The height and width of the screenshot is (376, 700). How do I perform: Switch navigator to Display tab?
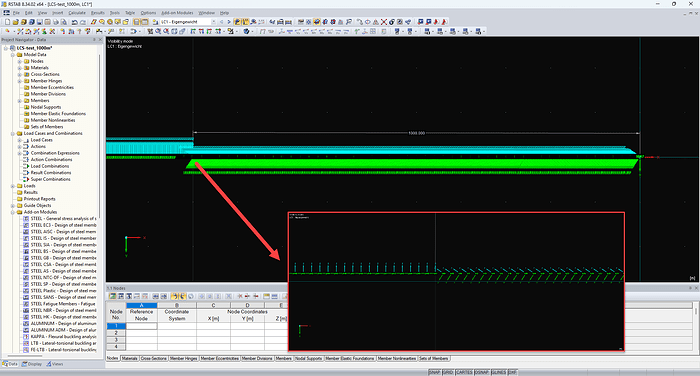32,364
